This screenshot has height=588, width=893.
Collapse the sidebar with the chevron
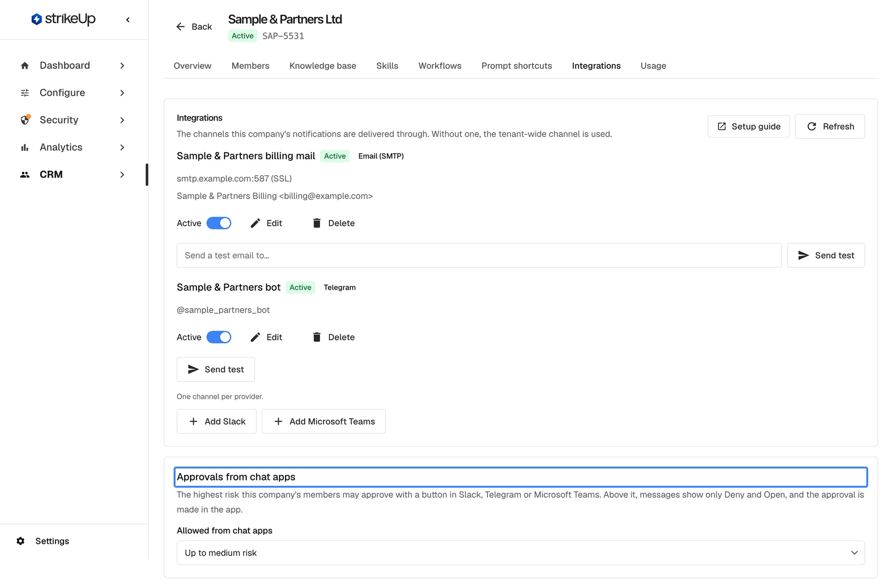[128, 20]
